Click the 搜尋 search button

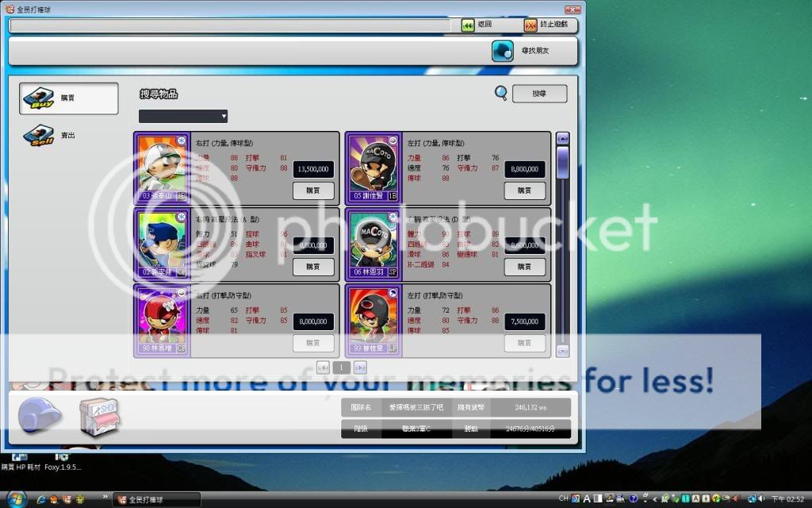coord(539,94)
